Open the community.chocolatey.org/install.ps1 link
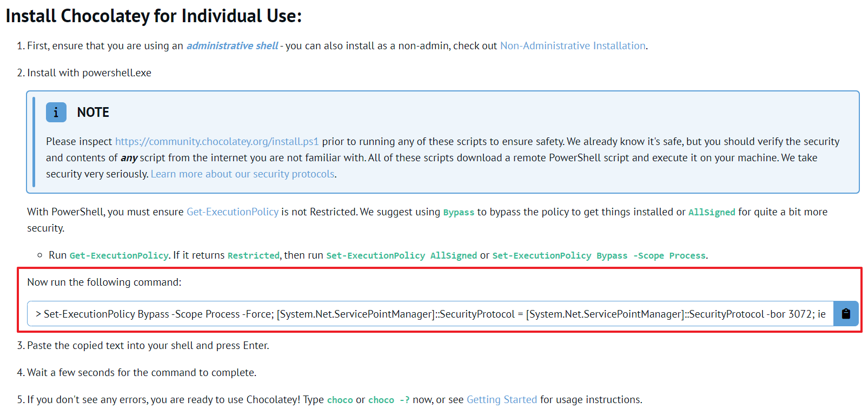Viewport: 868px width, 415px height. coord(217,141)
